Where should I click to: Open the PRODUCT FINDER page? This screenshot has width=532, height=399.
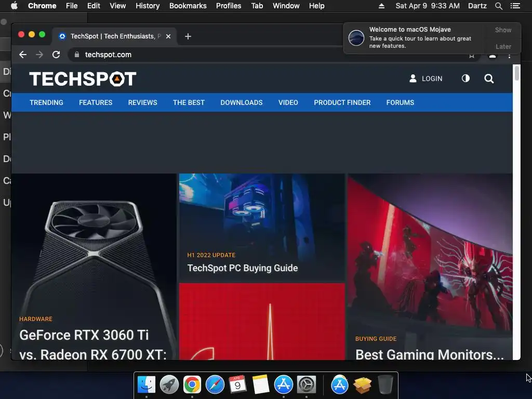click(342, 102)
